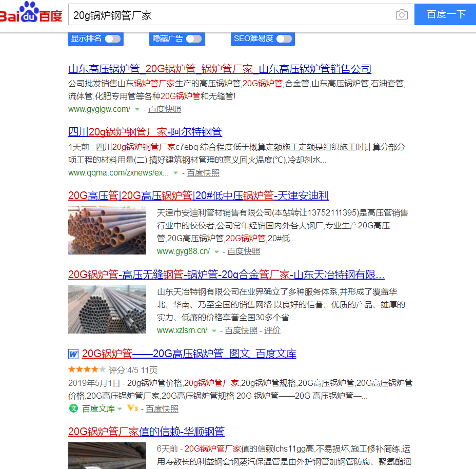The height and width of the screenshot is (469, 476).
Task: Expand dropdown arrow beside www.xzlsm.cn
Action: click(214, 331)
